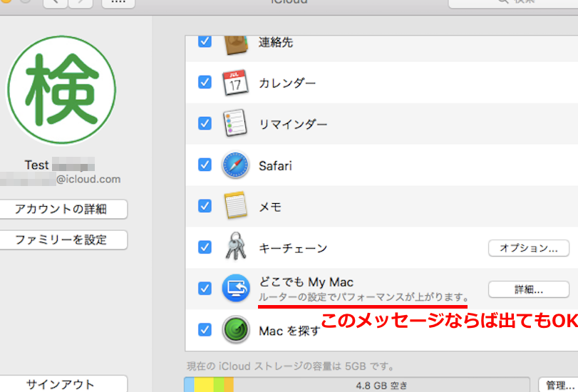578x392 pixels.
Task: Open キーチェーン オプション... button
Action: (529, 248)
